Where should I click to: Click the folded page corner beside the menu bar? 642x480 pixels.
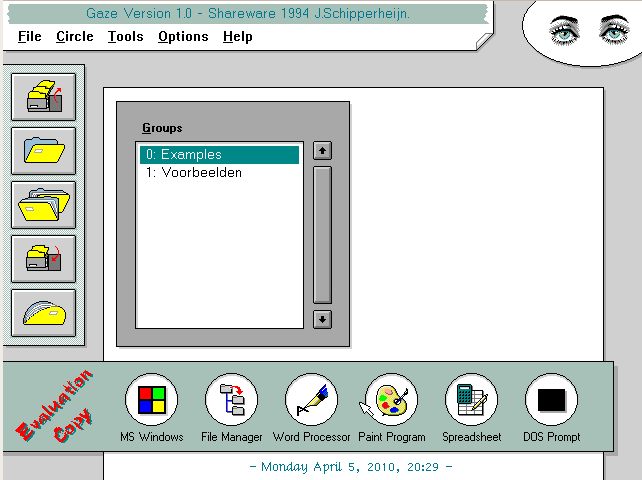[484, 42]
